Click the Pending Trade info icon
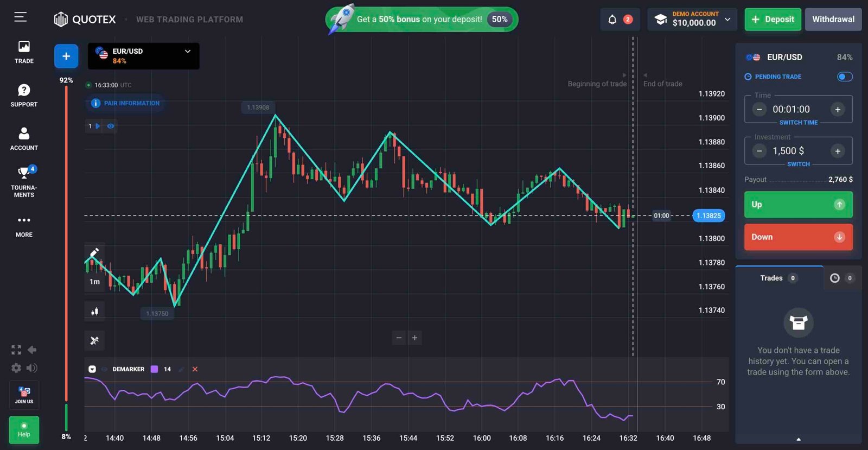 pyautogui.click(x=748, y=77)
